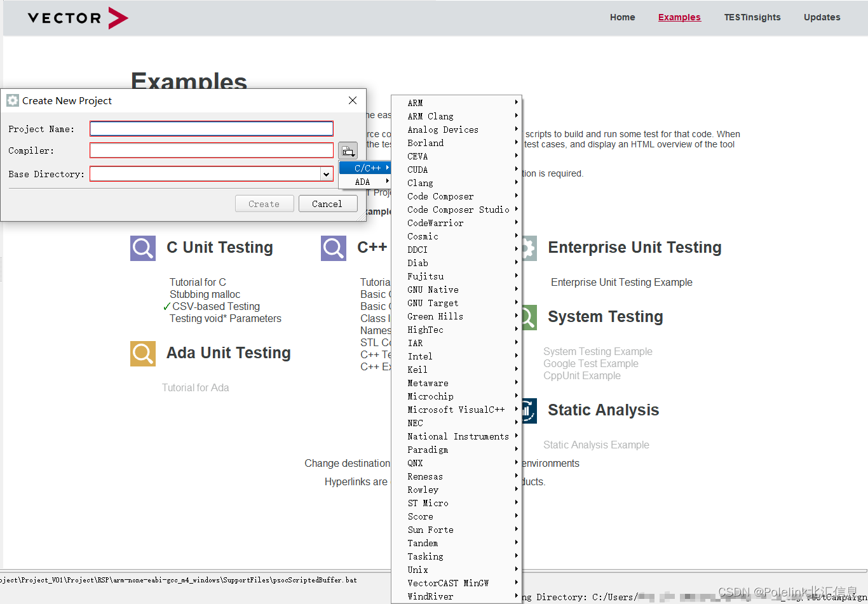Open the NEC submenu
Screen dimensions: 868x604
click(x=456, y=423)
